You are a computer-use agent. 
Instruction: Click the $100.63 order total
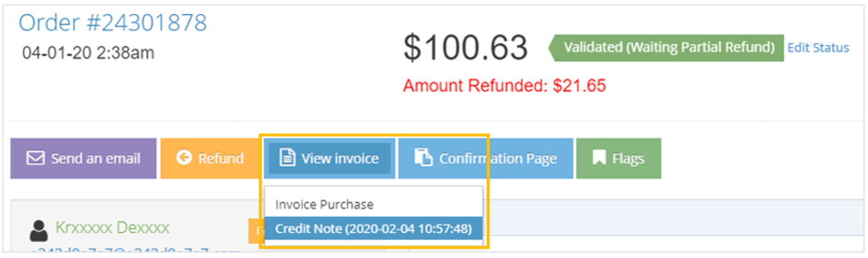pyautogui.click(x=465, y=48)
